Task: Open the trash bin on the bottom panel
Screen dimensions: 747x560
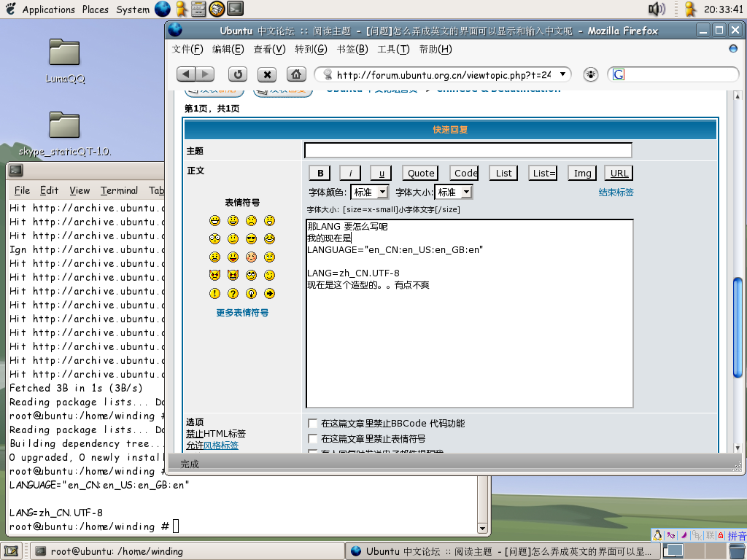Action: coord(738,551)
